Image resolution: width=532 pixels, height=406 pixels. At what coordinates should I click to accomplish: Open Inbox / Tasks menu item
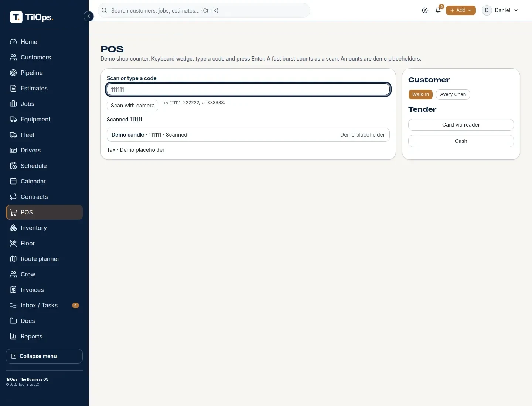44,305
